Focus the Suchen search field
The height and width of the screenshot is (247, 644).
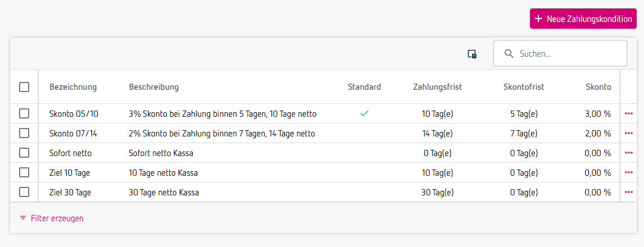coord(567,54)
